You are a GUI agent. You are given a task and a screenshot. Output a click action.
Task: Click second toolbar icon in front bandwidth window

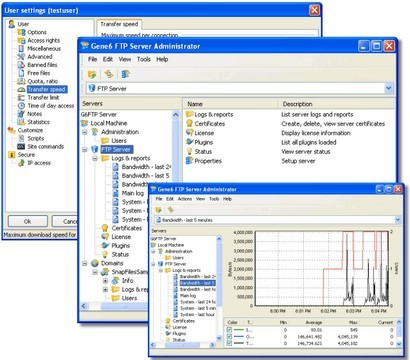click(171, 210)
